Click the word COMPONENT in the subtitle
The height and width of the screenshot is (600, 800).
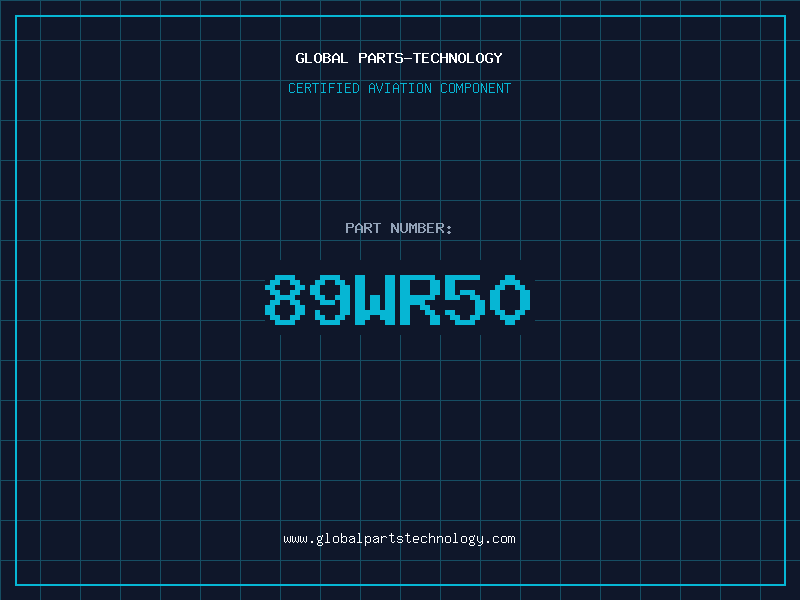point(476,88)
